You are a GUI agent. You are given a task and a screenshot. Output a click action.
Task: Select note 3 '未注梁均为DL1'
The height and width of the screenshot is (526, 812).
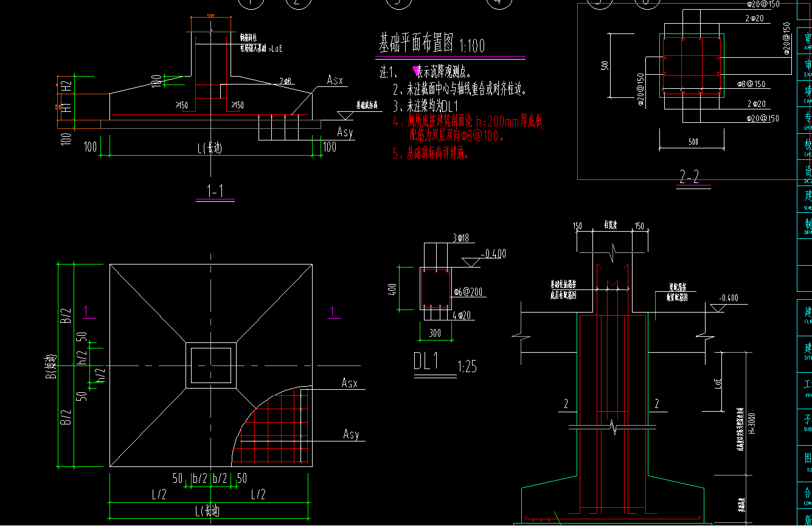pyautogui.click(x=425, y=106)
